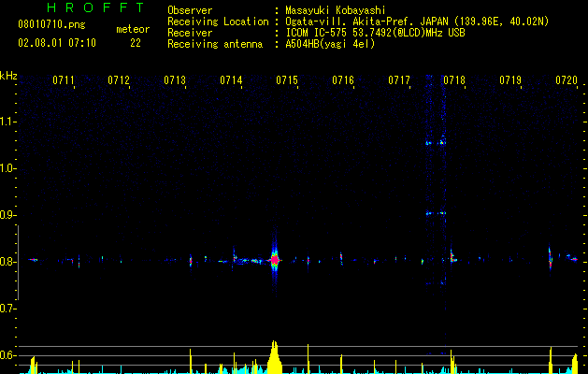The height and width of the screenshot is (374, 588).
Task: Click the 0.8 frequency axis label
Action: (x=7, y=262)
